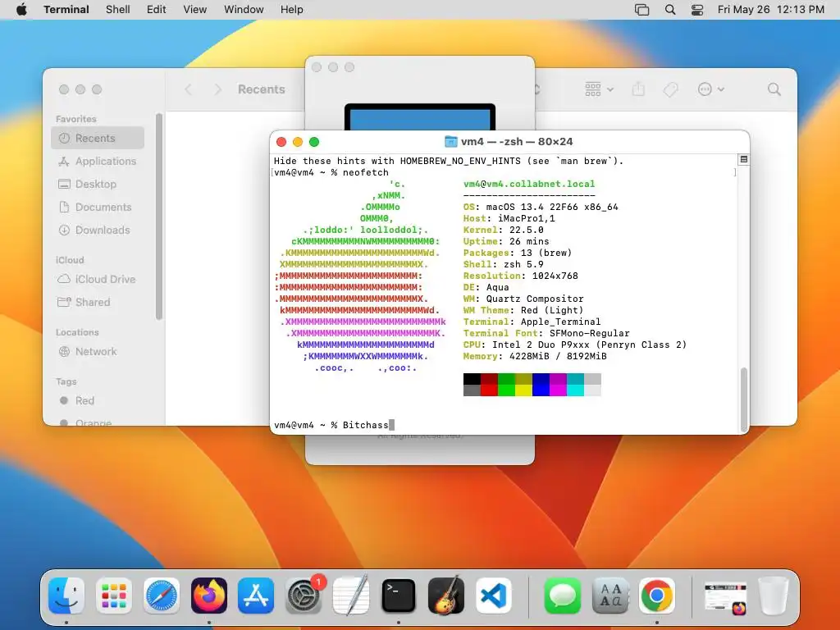Image resolution: width=840 pixels, height=630 pixels.
Task: Open System Settings from the Dock
Action: click(304, 596)
